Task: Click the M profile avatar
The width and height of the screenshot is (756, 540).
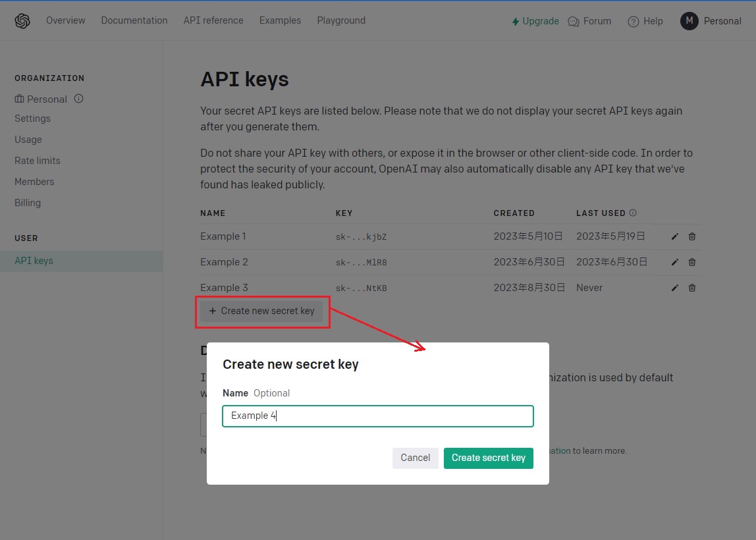Action: point(689,20)
